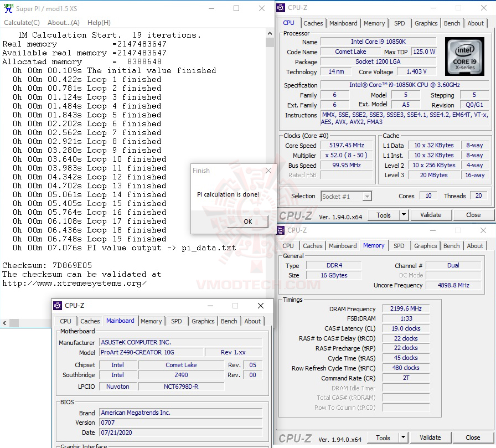Close the Finish dialog with its X
This screenshot has width=496, height=448.
point(268,171)
